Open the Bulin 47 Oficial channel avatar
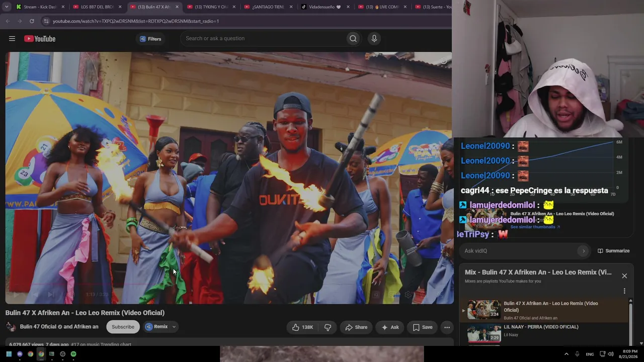Viewport: 644px width, 362px height. point(11,327)
